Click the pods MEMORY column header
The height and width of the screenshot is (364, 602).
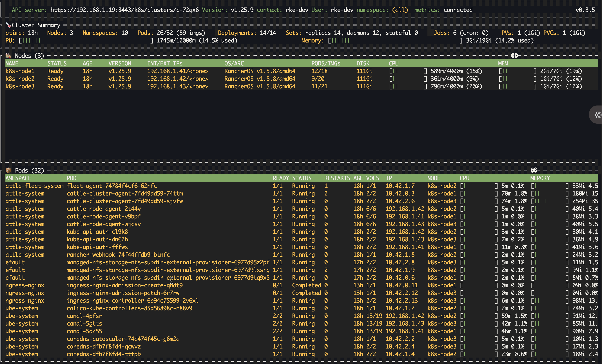coord(540,178)
